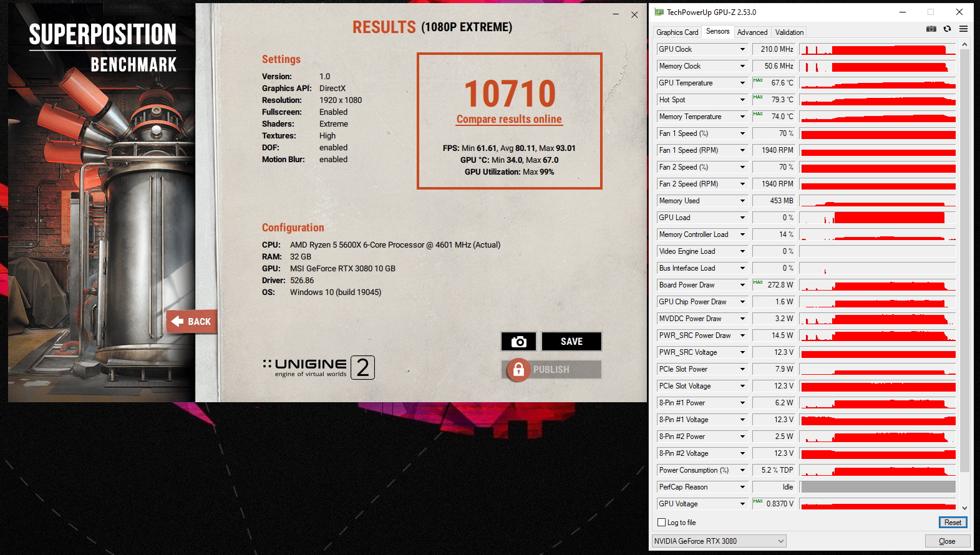Image resolution: width=980 pixels, height=555 pixels.
Task: Open the MVDDC Power Draw dropdown
Action: tap(742, 319)
